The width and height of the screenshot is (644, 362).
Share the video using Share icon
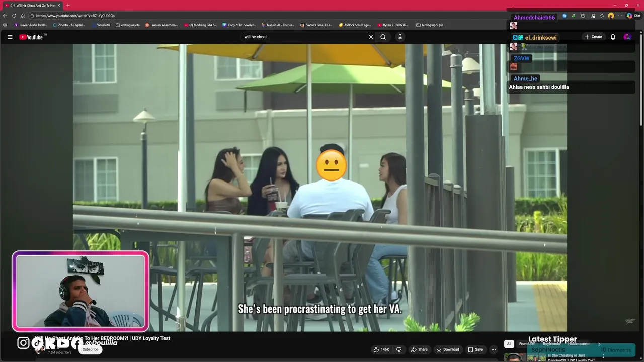click(x=419, y=349)
